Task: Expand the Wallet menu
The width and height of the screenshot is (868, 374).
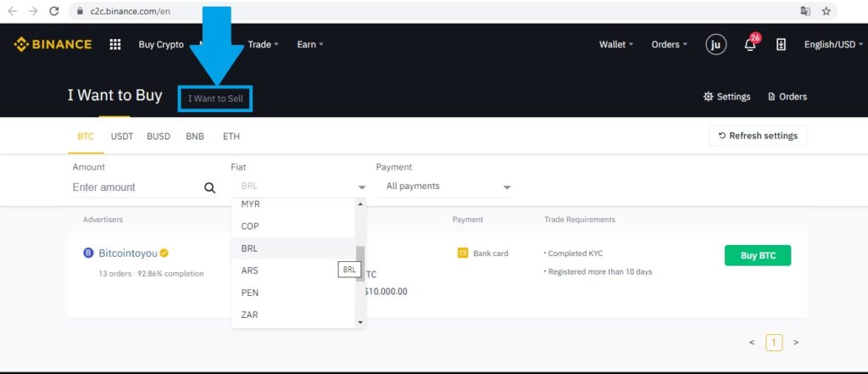Action: tap(616, 45)
